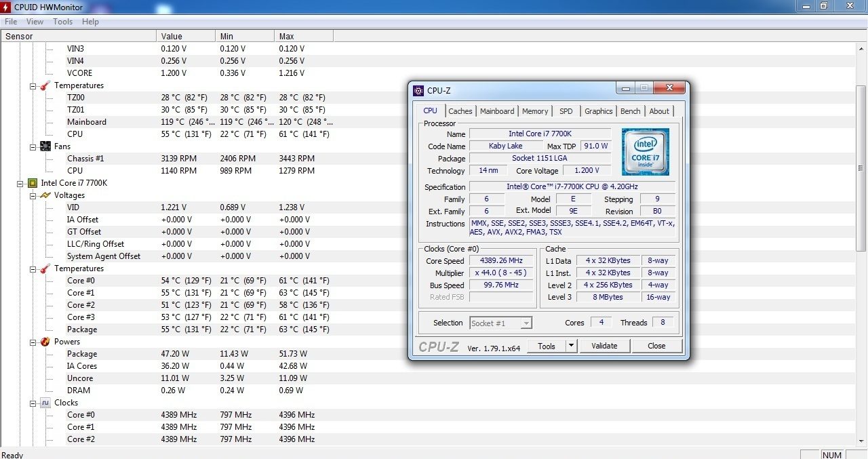
Task: Click the Sensor column header
Action: (79, 37)
